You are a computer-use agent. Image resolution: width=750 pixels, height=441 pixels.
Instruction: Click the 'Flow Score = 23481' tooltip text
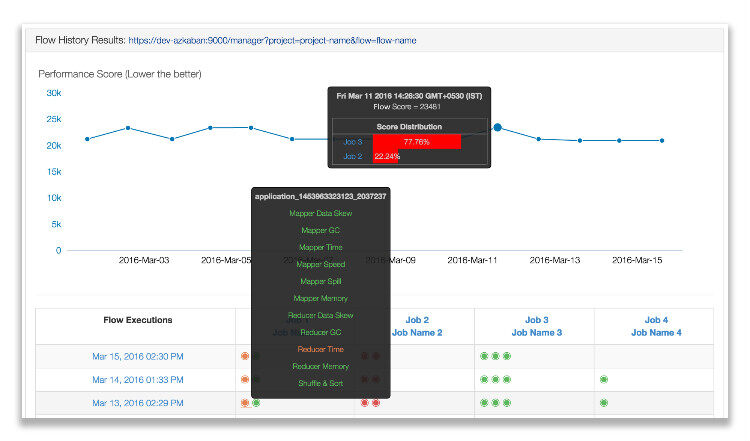(x=407, y=107)
